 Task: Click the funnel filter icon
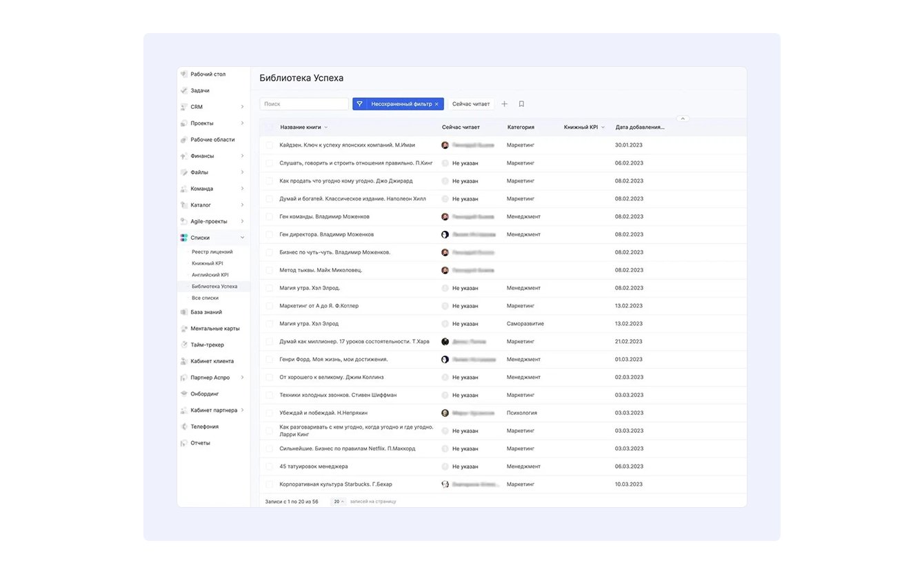pyautogui.click(x=359, y=104)
